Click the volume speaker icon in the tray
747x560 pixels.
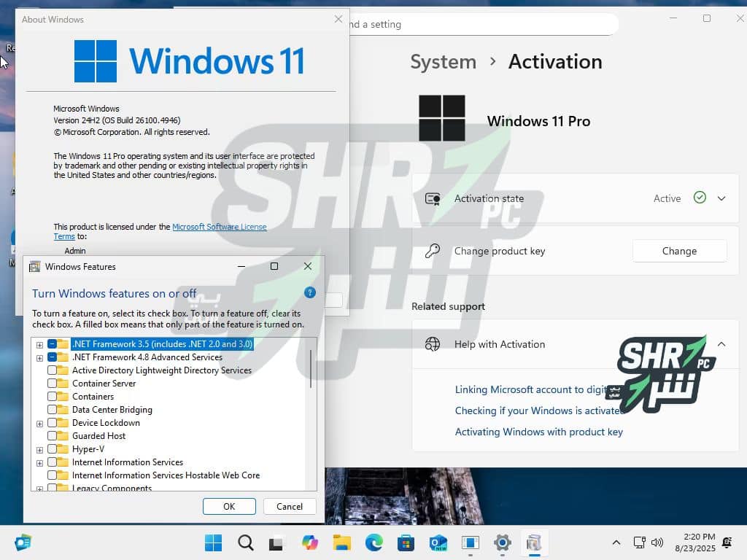[x=657, y=542]
